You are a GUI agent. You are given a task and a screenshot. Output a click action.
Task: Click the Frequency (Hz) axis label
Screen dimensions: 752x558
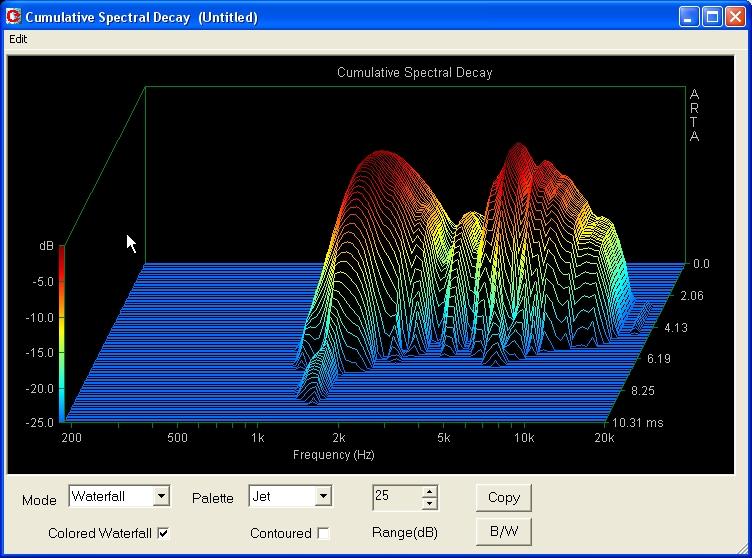click(x=333, y=455)
